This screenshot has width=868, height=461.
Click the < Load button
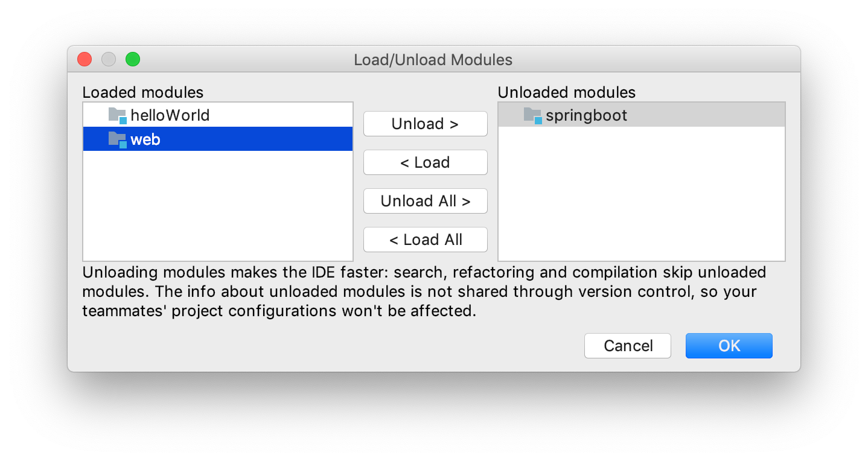coord(426,162)
